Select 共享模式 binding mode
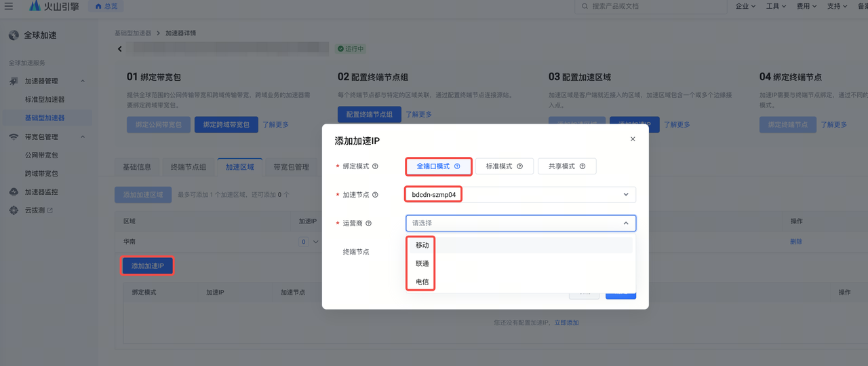Viewport: 868px width, 366px height. [567, 166]
